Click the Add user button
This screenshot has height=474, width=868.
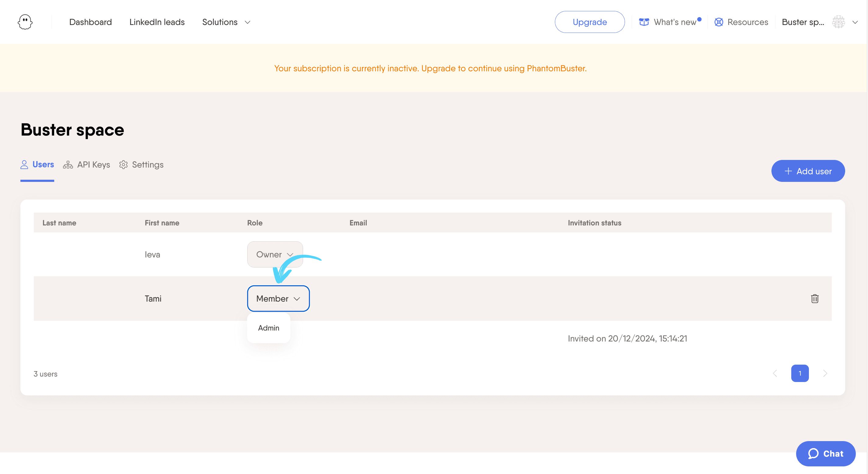pos(808,171)
